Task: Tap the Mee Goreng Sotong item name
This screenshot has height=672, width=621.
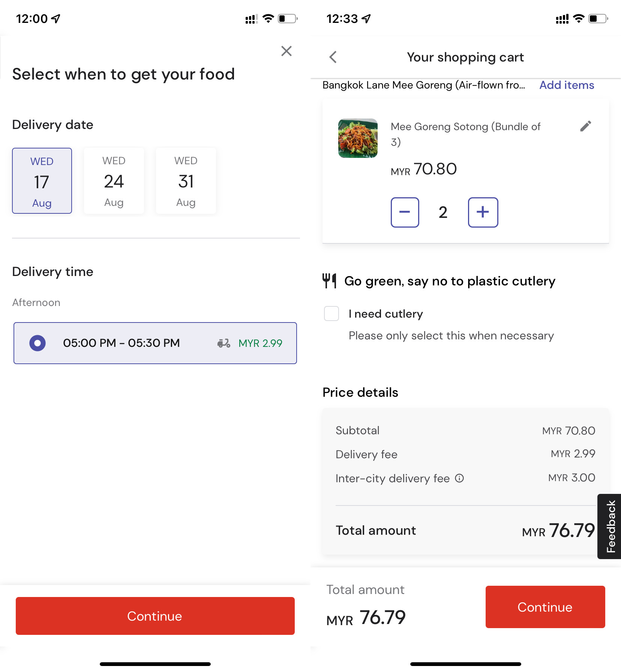Action: point(465,134)
